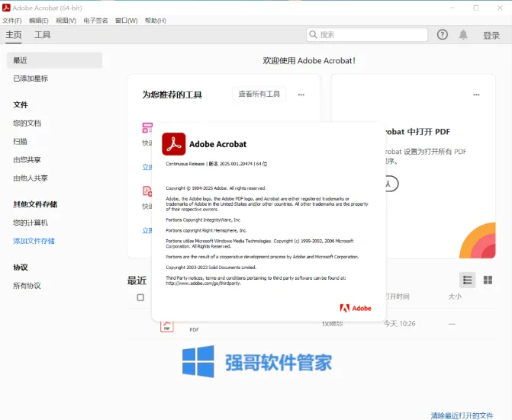Open the 帮助(H) menu

tap(156, 21)
